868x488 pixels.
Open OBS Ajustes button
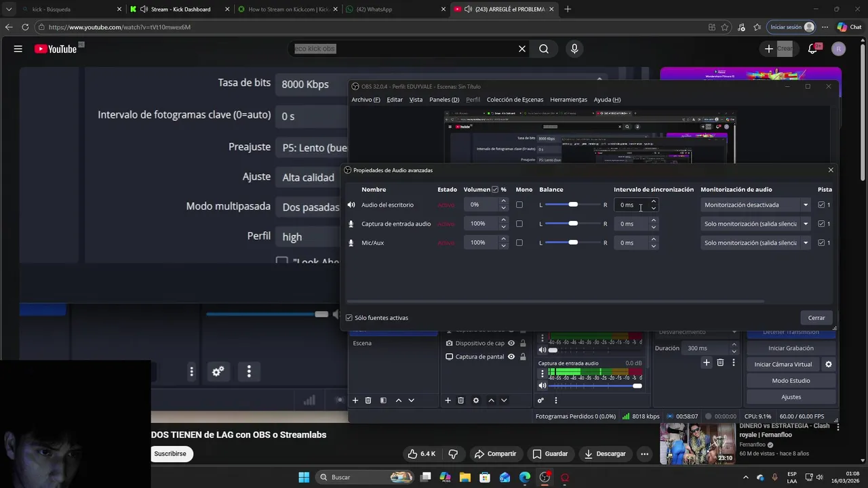(x=791, y=396)
